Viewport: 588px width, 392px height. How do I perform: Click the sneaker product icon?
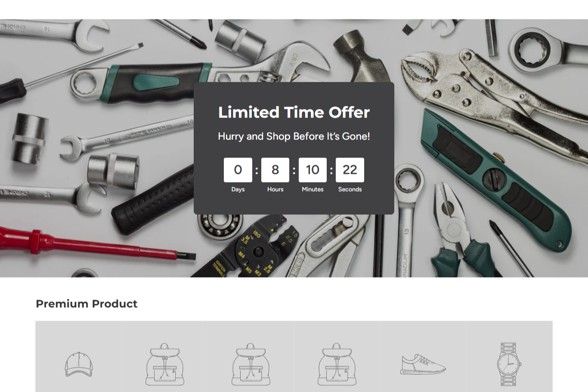[423, 364]
